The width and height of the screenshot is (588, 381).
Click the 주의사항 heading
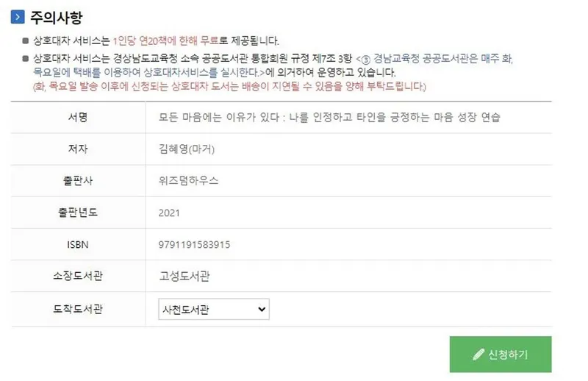pos(56,17)
